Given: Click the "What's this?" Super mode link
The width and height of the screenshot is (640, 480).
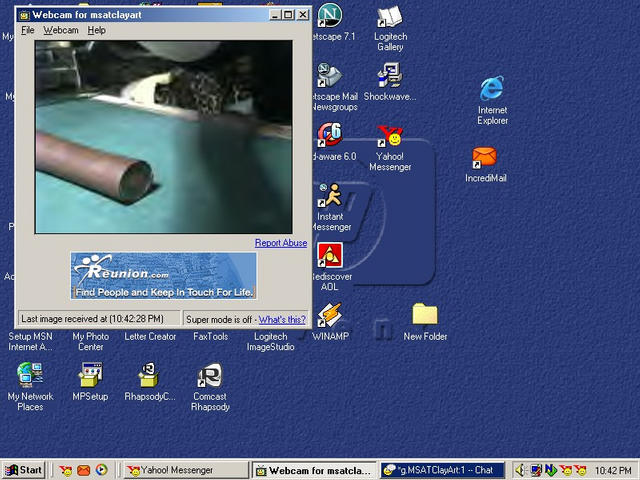Looking at the screenshot, I should pos(282,320).
